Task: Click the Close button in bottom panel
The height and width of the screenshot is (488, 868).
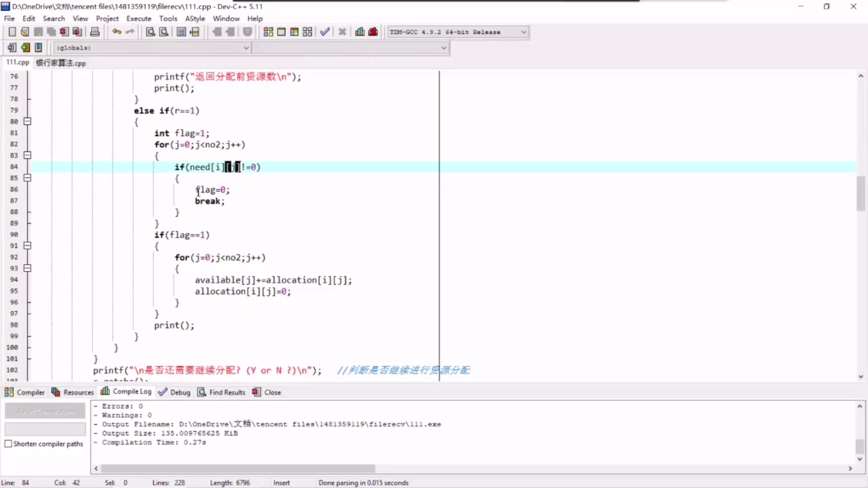Action: click(x=267, y=392)
